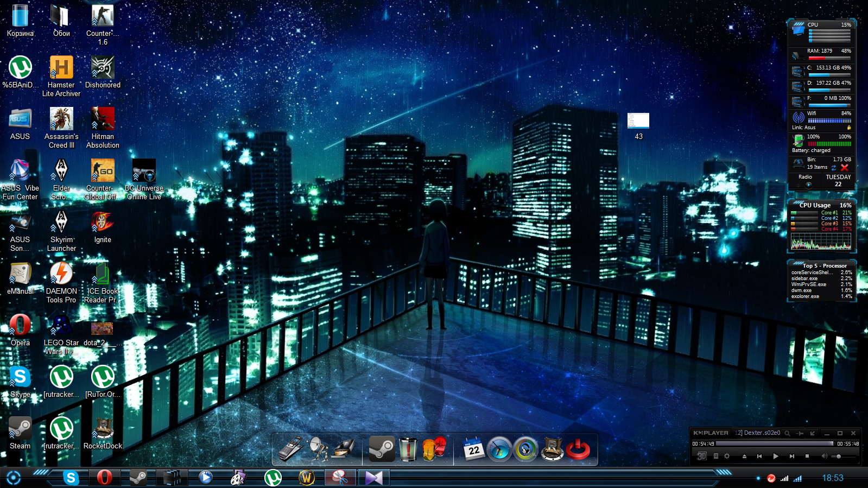
Task: Open the ASUS Vibe Fun Center shortcut
Action: (20, 179)
